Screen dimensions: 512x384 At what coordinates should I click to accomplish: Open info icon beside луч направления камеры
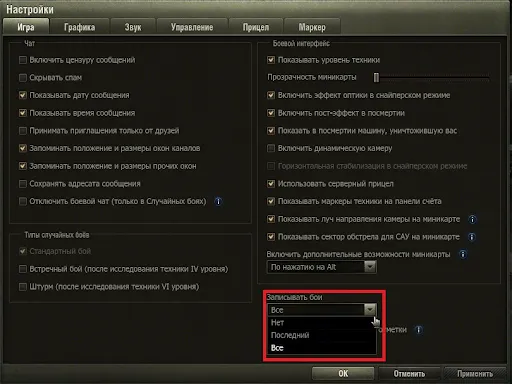472,219
